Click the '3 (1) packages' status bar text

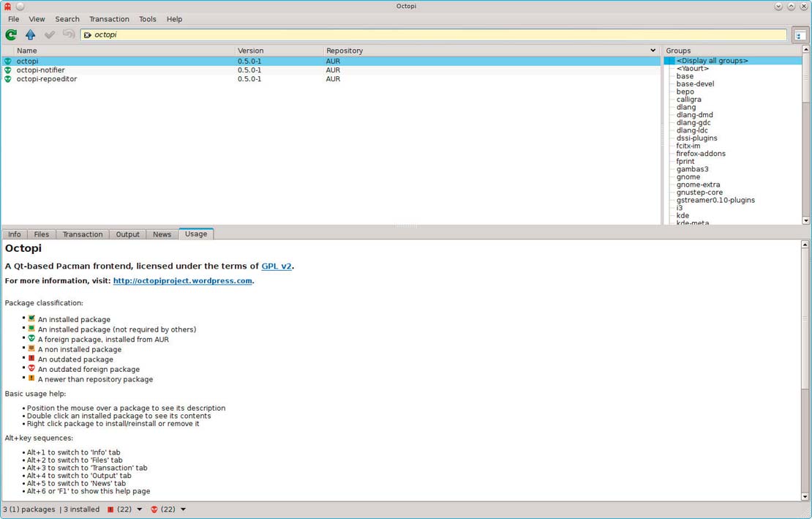point(29,509)
